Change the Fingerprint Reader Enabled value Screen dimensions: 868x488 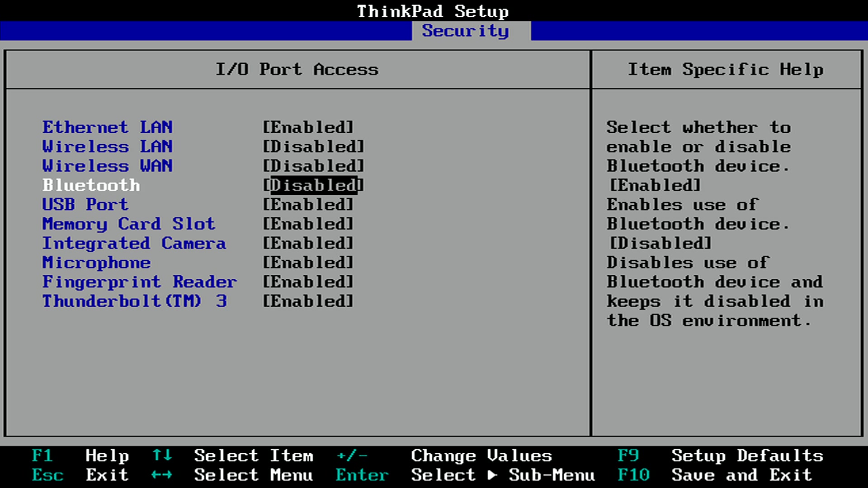tap(308, 282)
